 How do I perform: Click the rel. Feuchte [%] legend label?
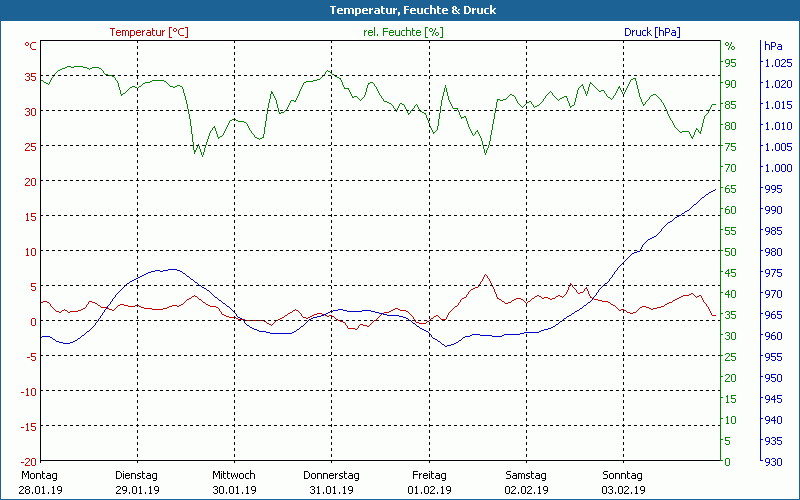tap(403, 32)
